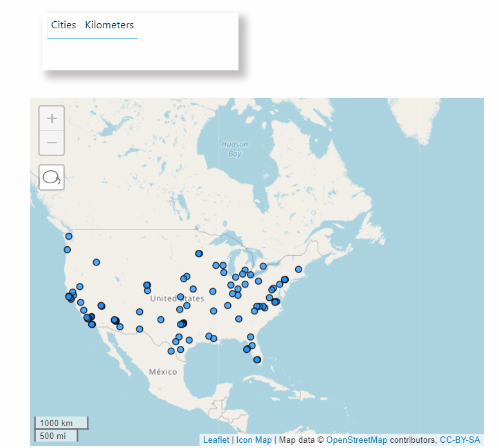Open the Leaflet attribution link

pos(215,440)
